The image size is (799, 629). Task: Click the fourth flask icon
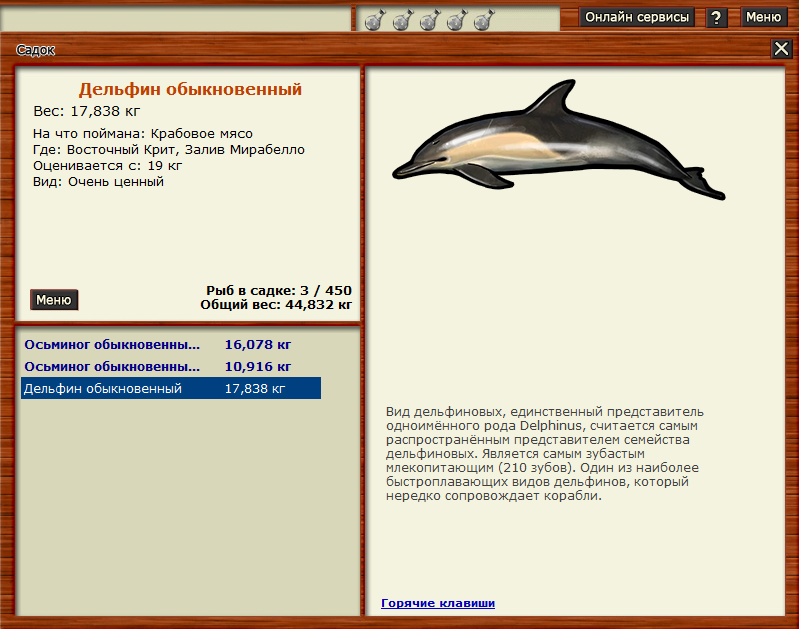(457, 20)
